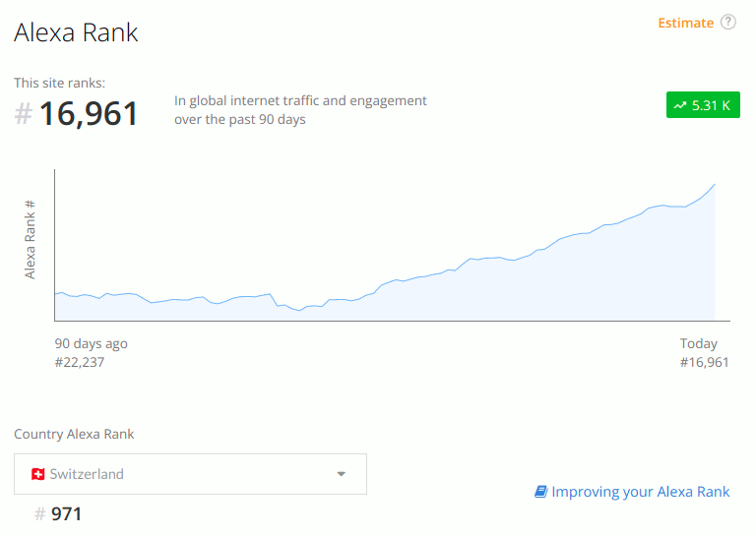Click the hash symbol before 16,961
Viewport: 756px width, 537px height.
point(24,115)
